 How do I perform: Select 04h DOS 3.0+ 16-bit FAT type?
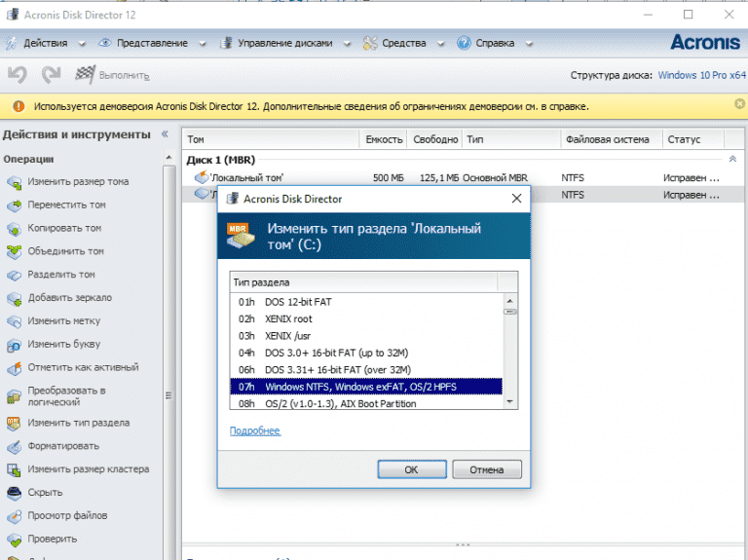366,353
